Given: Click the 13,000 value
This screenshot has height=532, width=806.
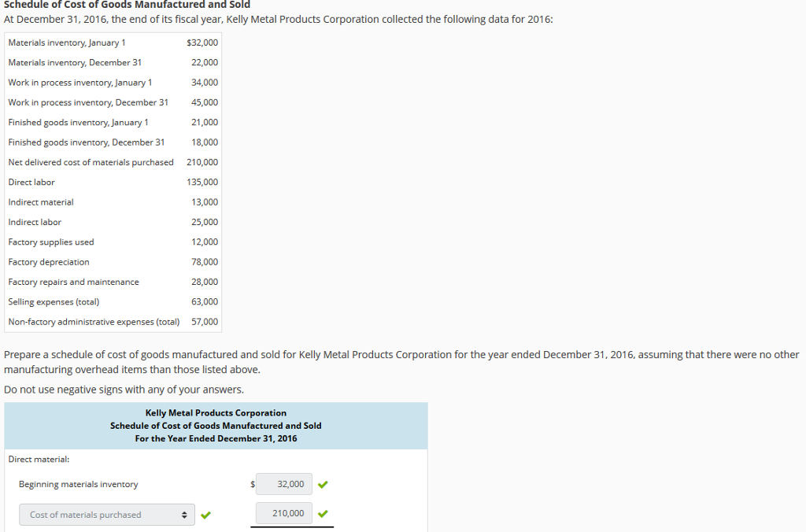Looking at the screenshot, I should [205, 202].
